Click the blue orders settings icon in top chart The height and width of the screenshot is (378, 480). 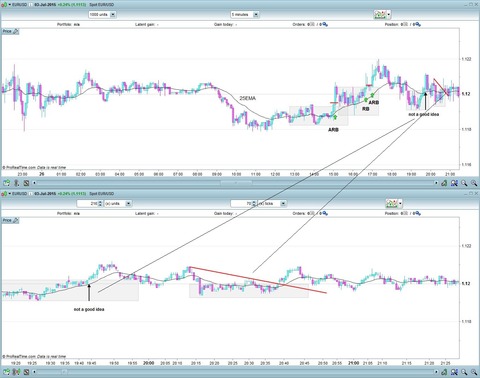pyautogui.click(x=325, y=25)
